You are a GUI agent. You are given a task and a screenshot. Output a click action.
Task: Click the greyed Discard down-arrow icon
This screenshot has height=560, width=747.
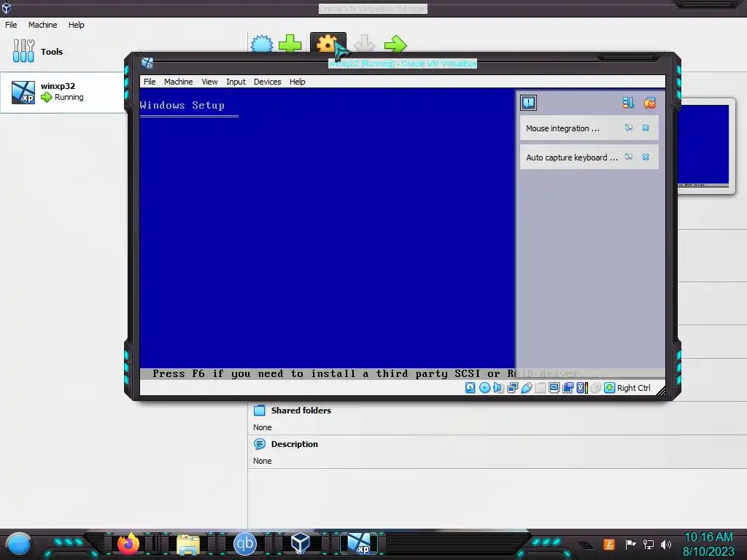(365, 43)
